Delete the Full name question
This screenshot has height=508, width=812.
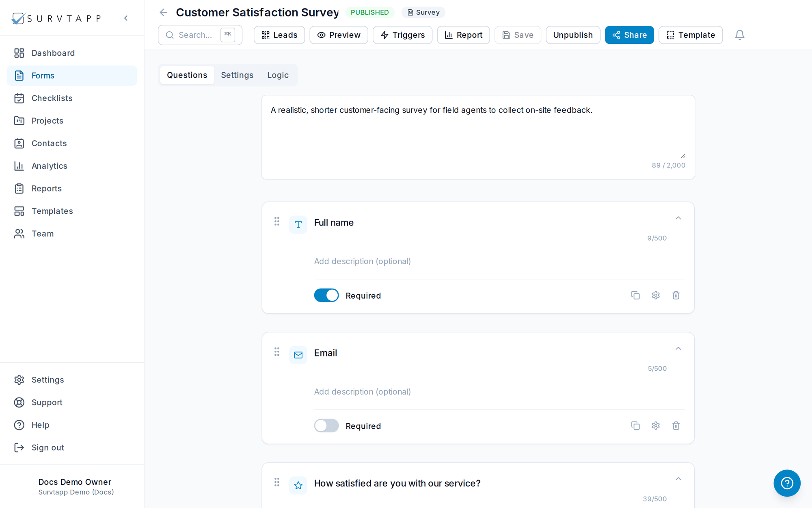676,295
